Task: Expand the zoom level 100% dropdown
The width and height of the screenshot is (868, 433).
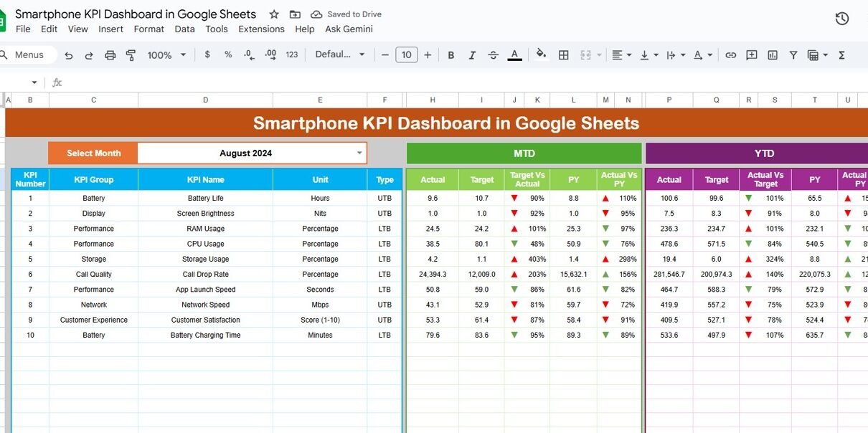Action: pos(166,55)
